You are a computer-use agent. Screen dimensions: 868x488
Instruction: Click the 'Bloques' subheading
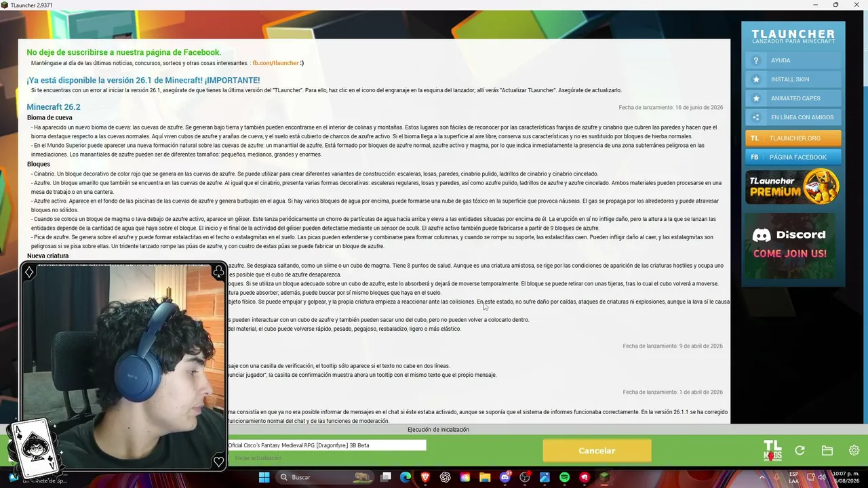click(39, 164)
